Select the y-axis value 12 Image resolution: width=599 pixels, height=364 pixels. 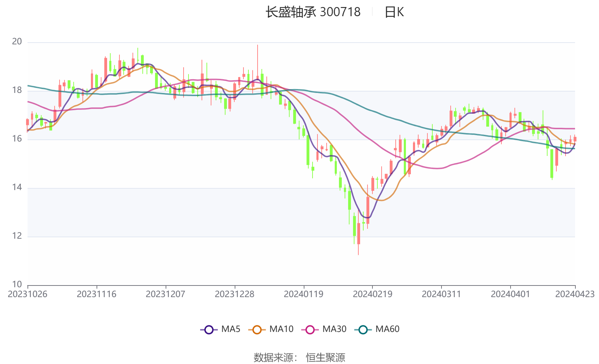[x=17, y=236]
